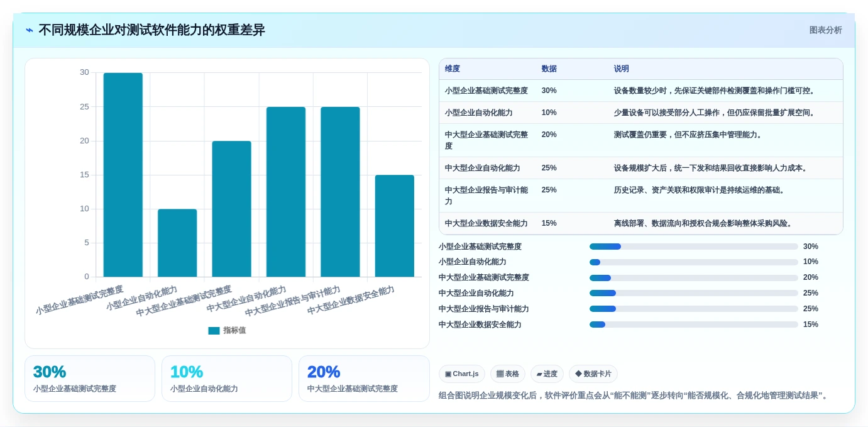
Task: Click the Chart.js tag chip
Action: coord(462,374)
